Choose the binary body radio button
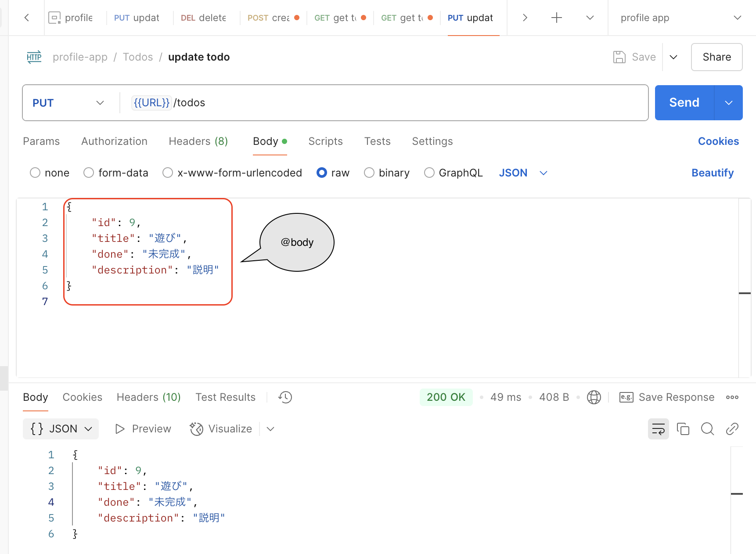This screenshot has height=554, width=756. coord(369,173)
